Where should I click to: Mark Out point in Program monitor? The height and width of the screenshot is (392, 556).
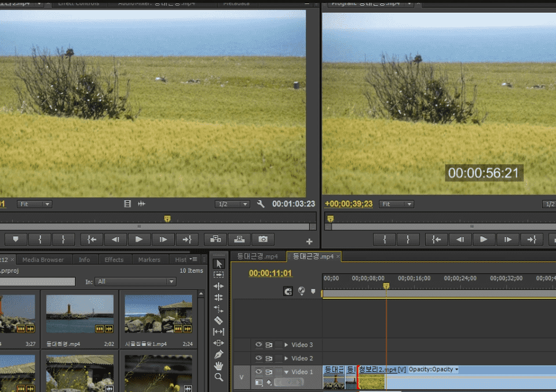(408, 240)
